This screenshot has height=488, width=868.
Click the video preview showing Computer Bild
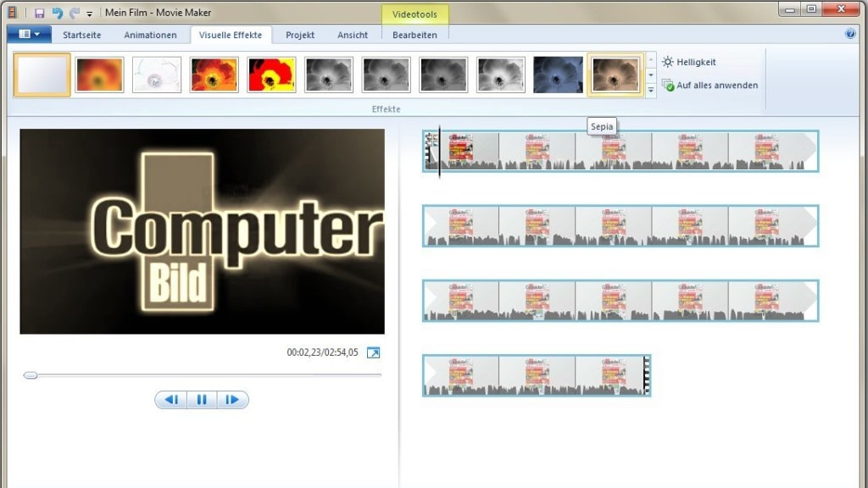(202, 231)
